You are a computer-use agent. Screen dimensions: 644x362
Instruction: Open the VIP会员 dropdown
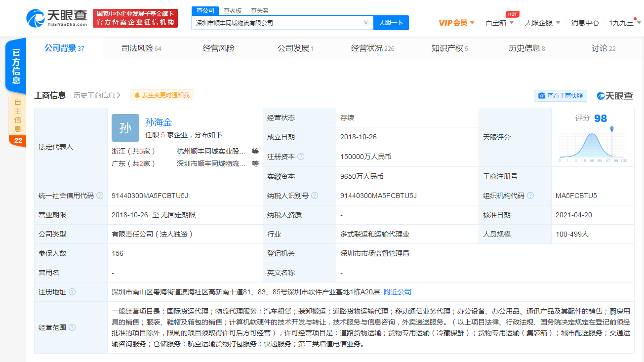[x=456, y=23]
